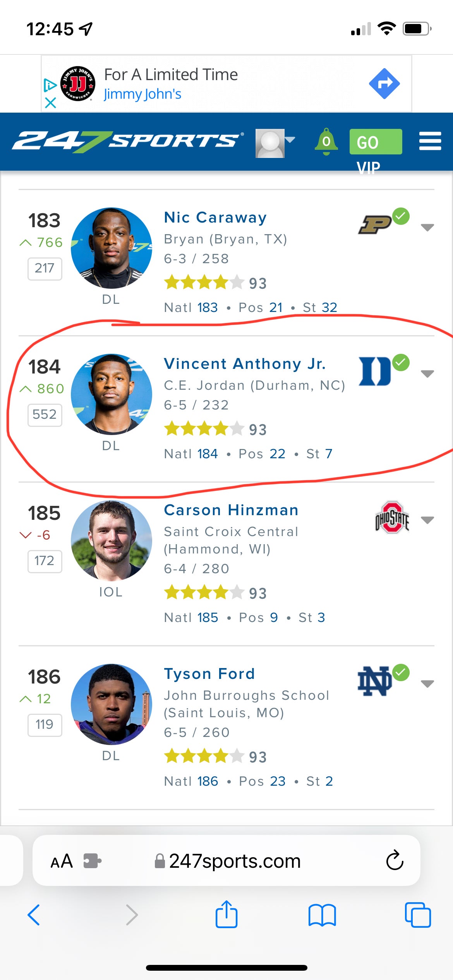The width and height of the screenshot is (453, 980).
Task: Expand Nic Caraway's row details arrow
Action: [x=427, y=227]
